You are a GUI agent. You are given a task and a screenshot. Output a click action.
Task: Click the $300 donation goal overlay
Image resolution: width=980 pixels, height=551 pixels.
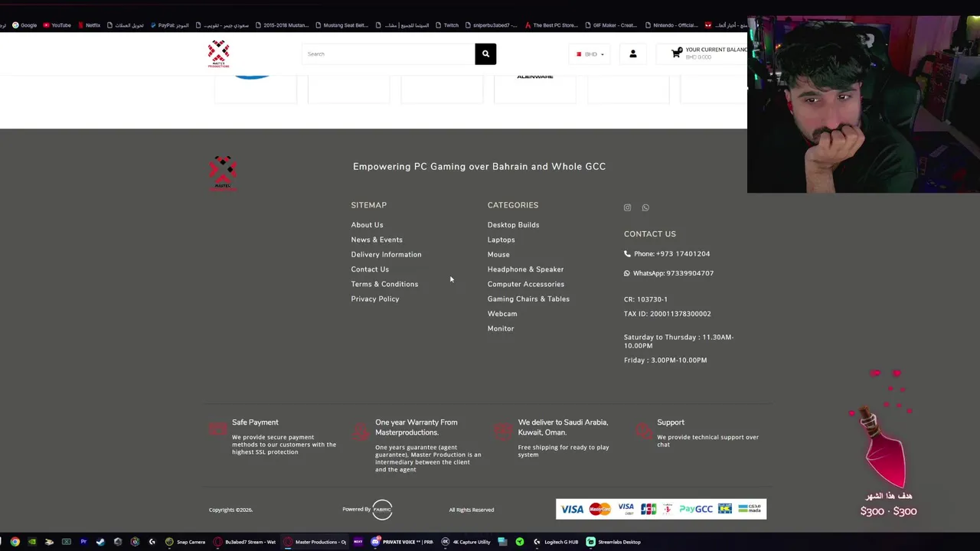pos(888,511)
